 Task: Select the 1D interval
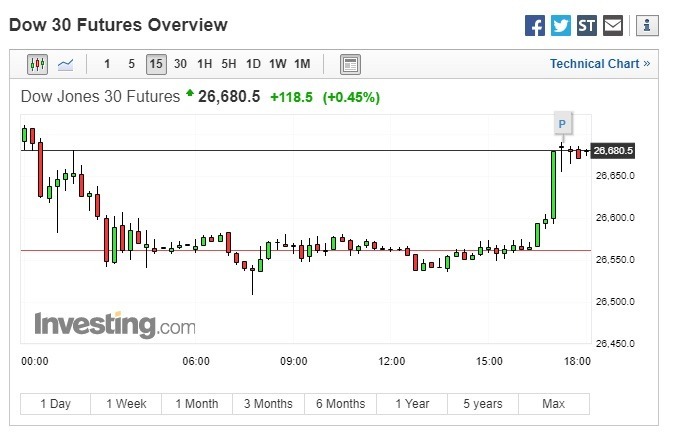coord(253,64)
